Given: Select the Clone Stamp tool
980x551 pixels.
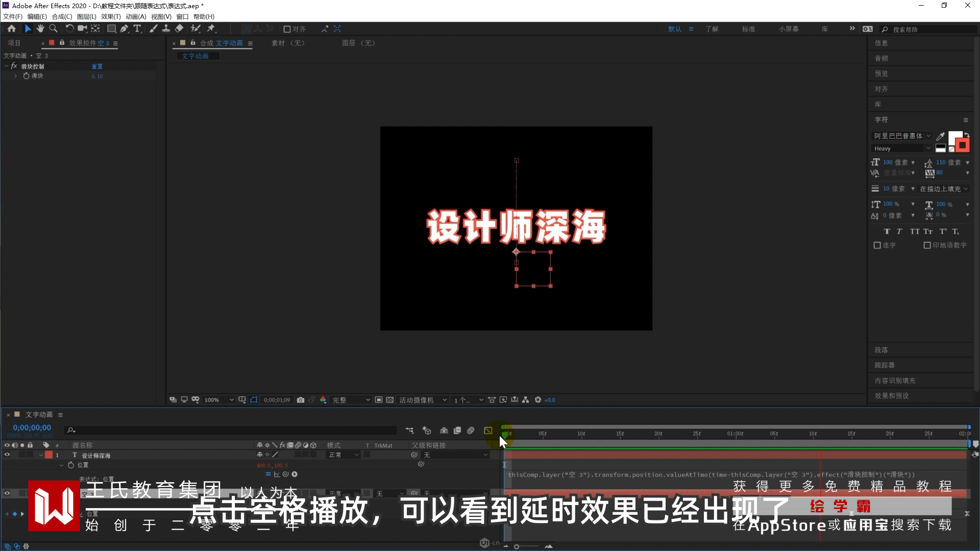Looking at the screenshot, I should point(166,29).
